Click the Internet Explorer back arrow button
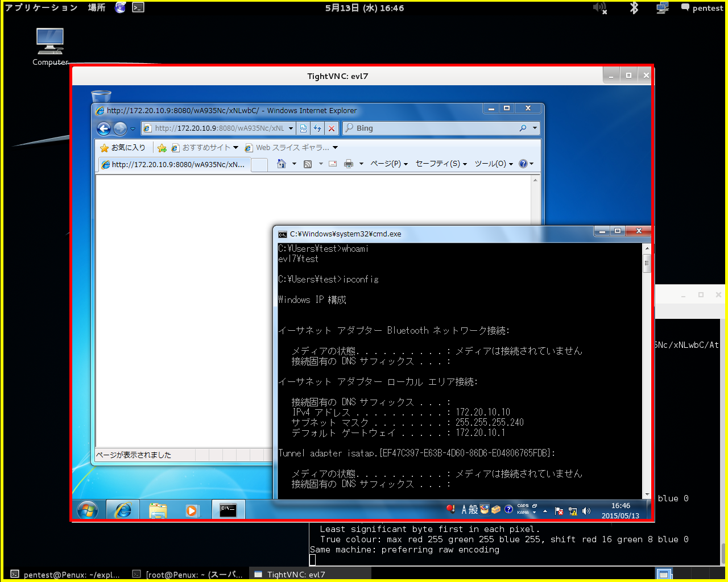Viewport: 728px width, 582px height. tap(104, 128)
